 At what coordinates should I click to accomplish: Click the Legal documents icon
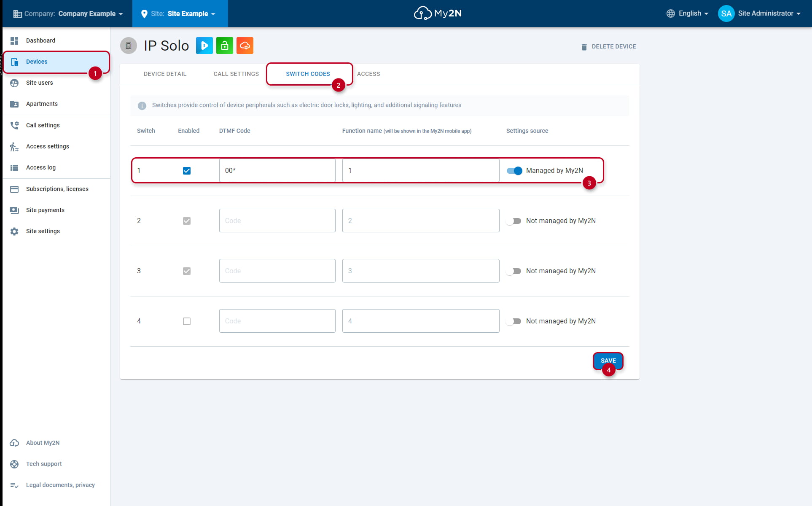point(14,485)
